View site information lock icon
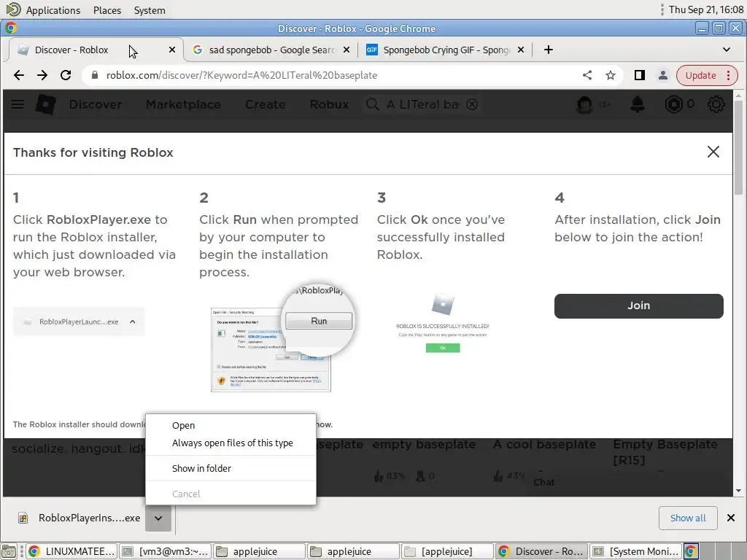The image size is (747, 560). tap(95, 75)
